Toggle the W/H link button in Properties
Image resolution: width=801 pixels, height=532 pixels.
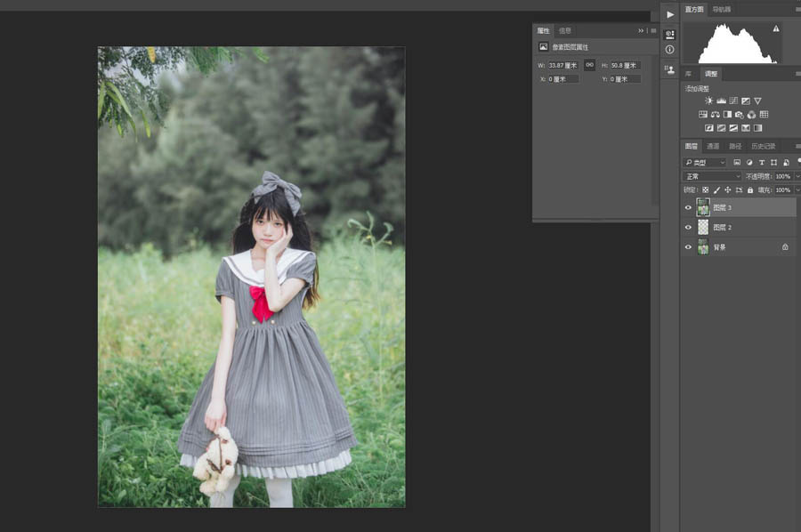588,64
